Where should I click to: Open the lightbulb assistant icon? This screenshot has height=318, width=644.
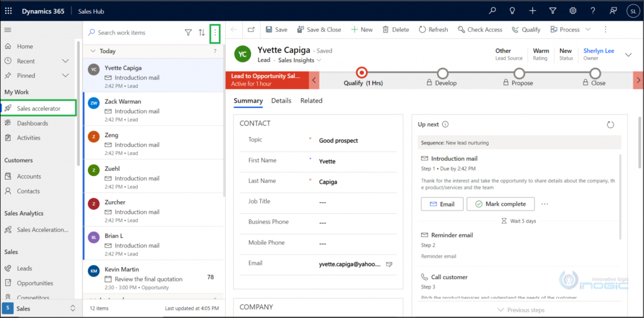point(513,11)
